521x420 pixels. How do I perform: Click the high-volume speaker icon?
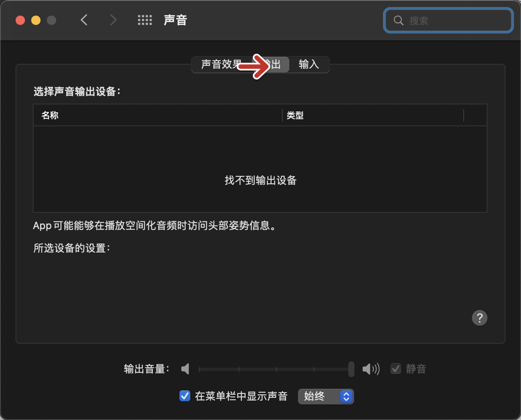click(x=370, y=369)
